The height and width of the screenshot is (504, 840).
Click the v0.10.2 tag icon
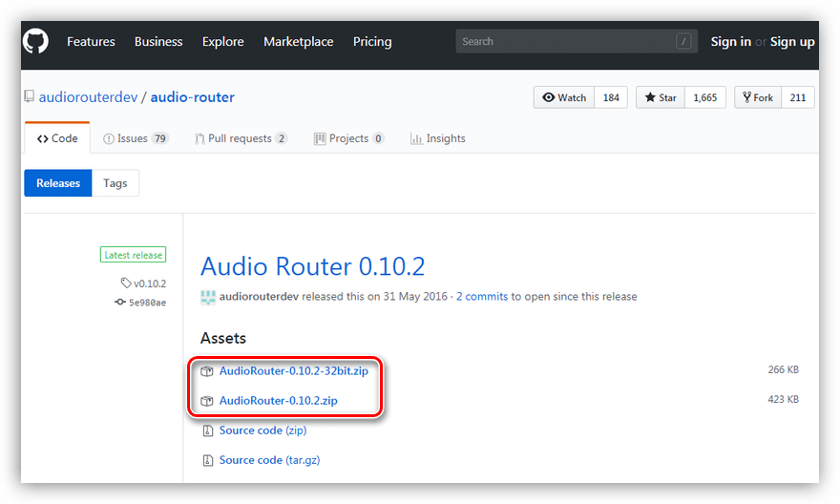[126, 283]
